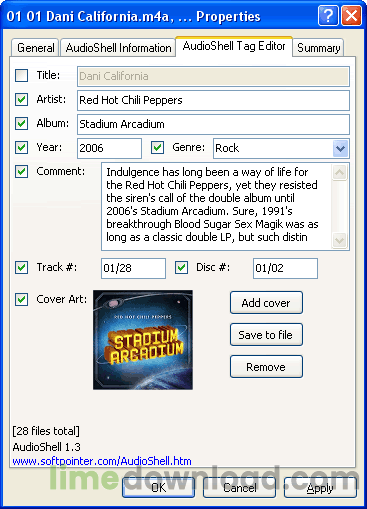Select the AudioShell Tag Editor tab

point(234,46)
